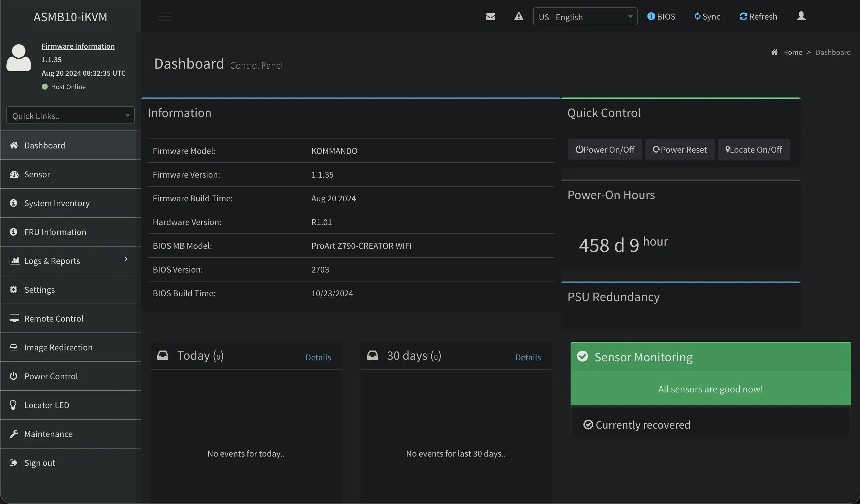This screenshot has width=860, height=504.
Task: Click the No events for today text
Action: [246, 454]
